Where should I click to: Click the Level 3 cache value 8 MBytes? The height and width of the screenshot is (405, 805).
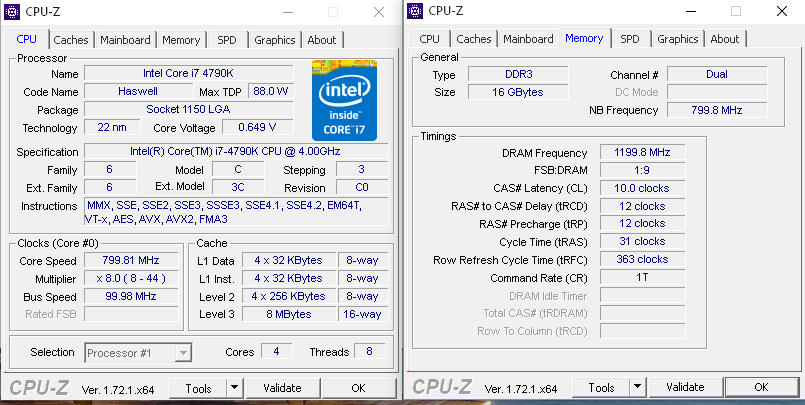[x=289, y=314]
